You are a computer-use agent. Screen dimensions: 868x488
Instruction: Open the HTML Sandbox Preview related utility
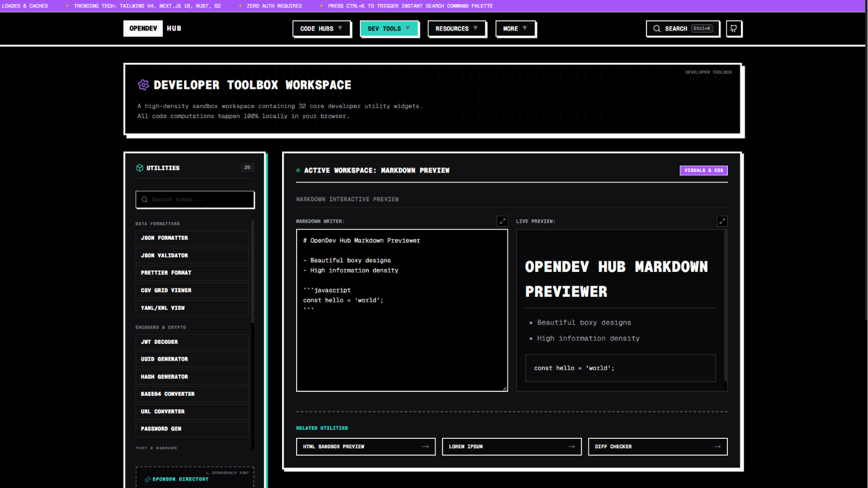[366, 447]
